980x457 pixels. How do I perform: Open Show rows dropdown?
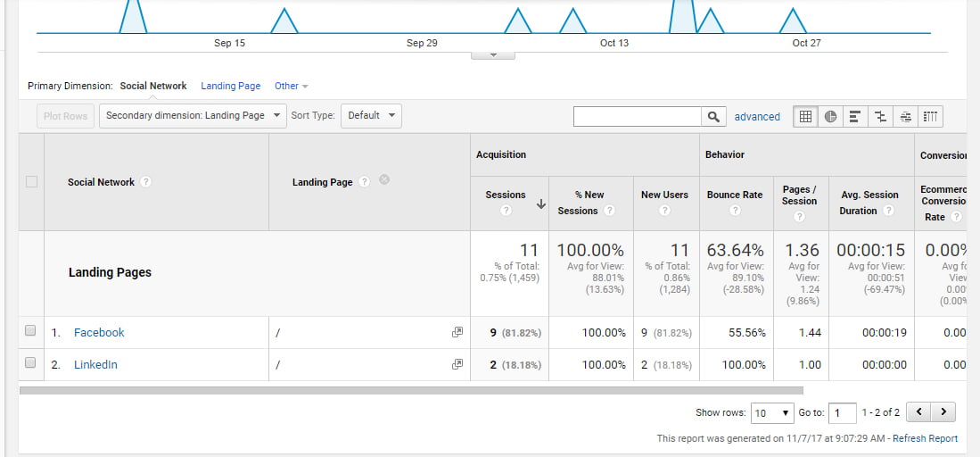(772, 412)
